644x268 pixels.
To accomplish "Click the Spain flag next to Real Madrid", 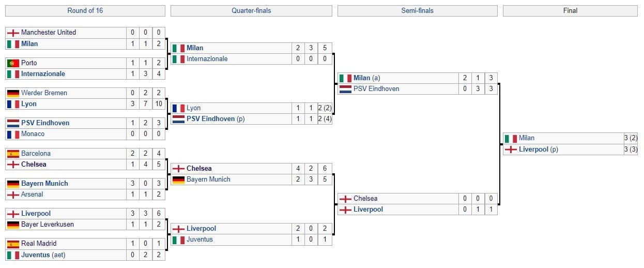I will (x=13, y=244).
